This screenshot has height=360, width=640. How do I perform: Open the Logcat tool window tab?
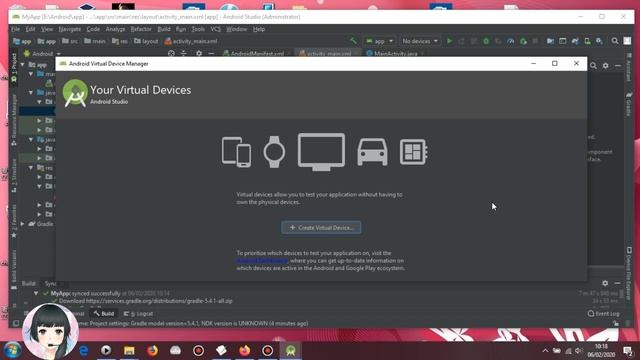139,313
